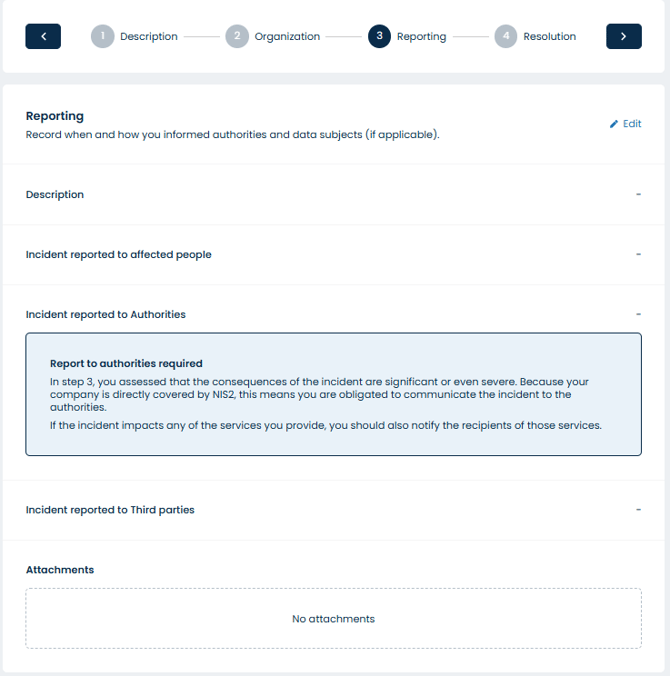This screenshot has height=676, width=670.
Task: Click step 1 circle icon
Action: point(102,36)
